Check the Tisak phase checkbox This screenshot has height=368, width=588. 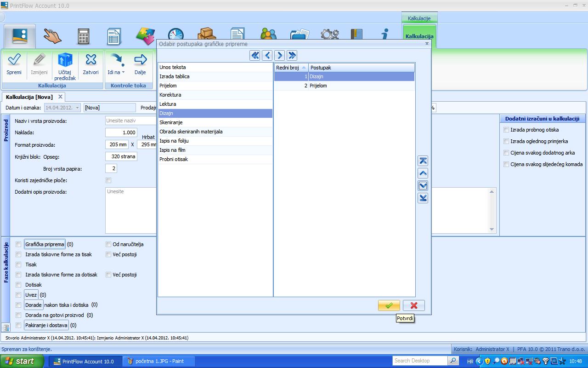pyautogui.click(x=18, y=264)
